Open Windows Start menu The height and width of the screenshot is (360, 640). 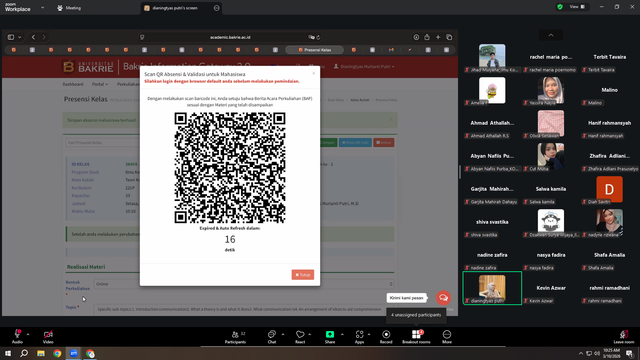coord(8,353)
